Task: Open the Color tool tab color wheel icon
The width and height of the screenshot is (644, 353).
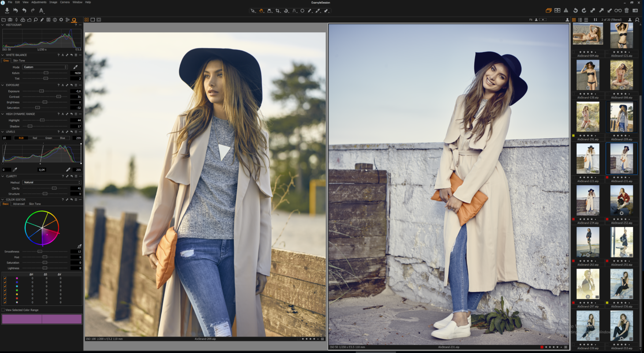Action: pyautogui.click(x=23, y=19)
